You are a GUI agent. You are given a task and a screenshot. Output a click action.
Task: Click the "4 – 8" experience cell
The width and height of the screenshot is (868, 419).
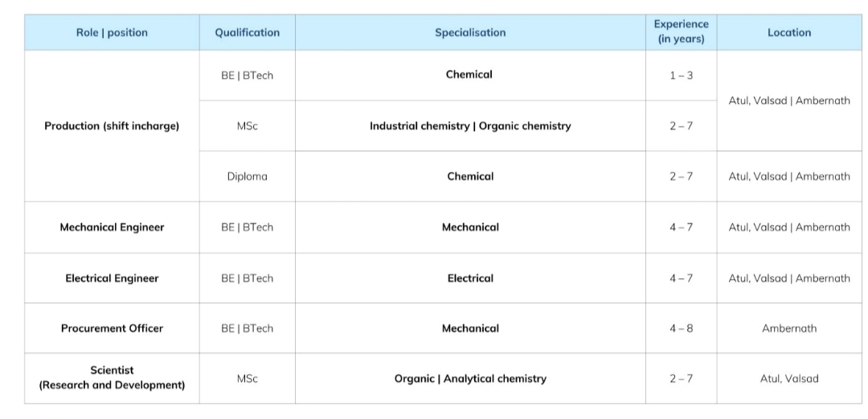coord(682,328)
